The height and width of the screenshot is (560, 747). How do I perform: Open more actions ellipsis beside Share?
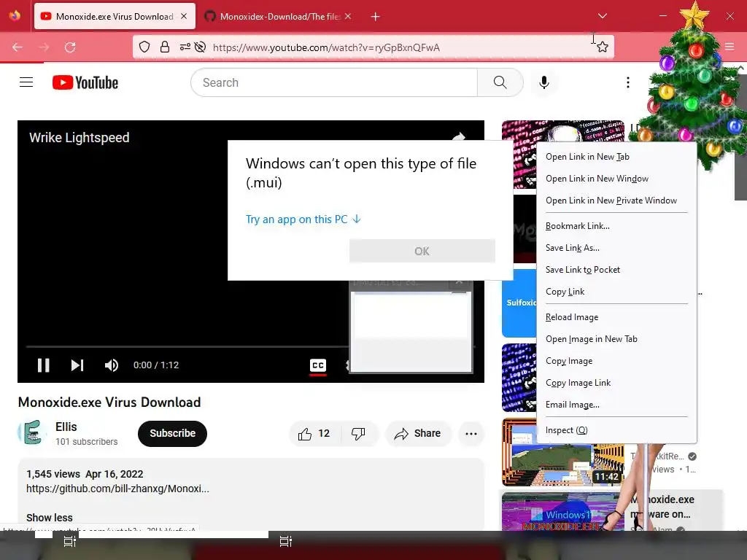[x=471, y=433]
